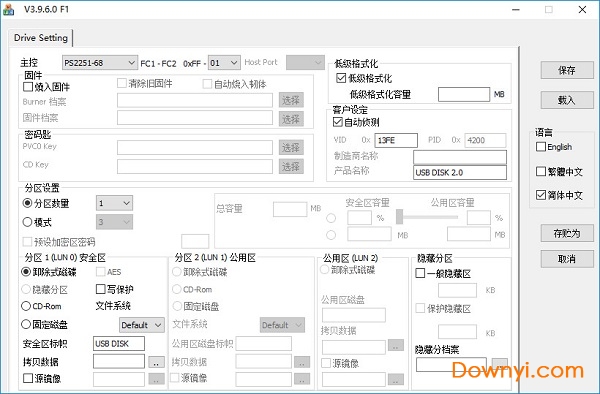Click the 保存 button
Image resolution: width=600 pixels, height=394 pixels.
pos(567,70)
